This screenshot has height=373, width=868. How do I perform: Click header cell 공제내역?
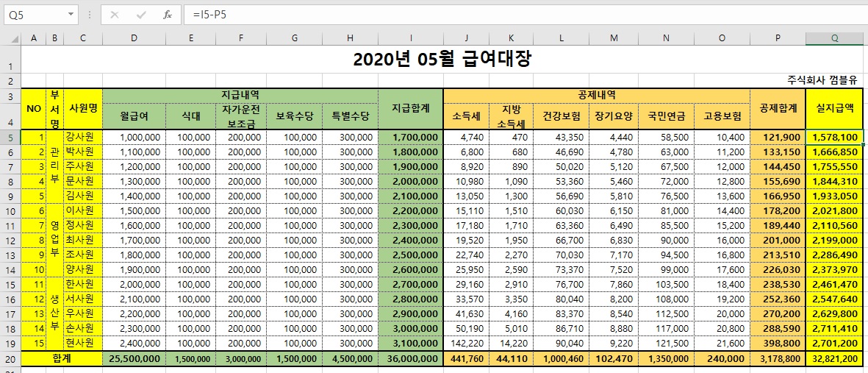[597, 96]
